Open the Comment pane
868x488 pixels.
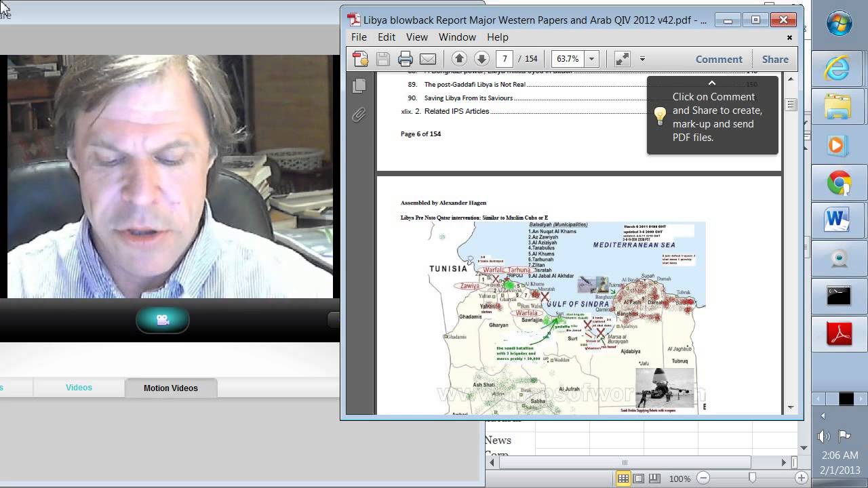719,59
